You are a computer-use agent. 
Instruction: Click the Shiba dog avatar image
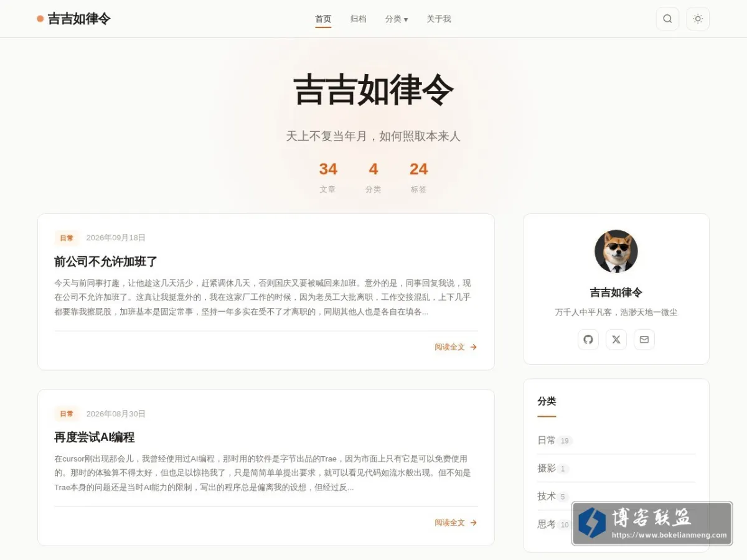tap(616, 251)
